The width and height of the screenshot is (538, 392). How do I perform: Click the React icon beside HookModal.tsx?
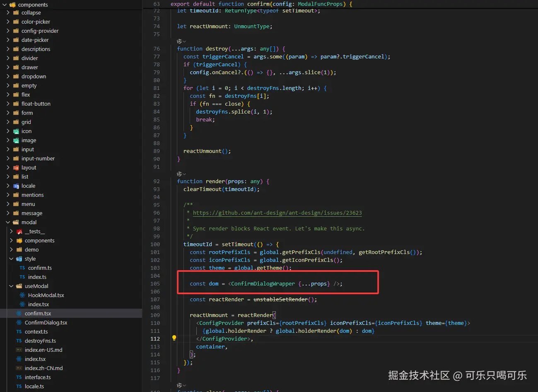tap(22, 295)
